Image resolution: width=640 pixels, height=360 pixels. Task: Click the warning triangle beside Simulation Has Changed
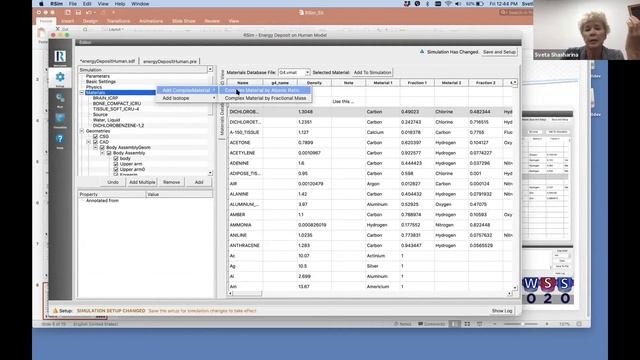point(422,52)
